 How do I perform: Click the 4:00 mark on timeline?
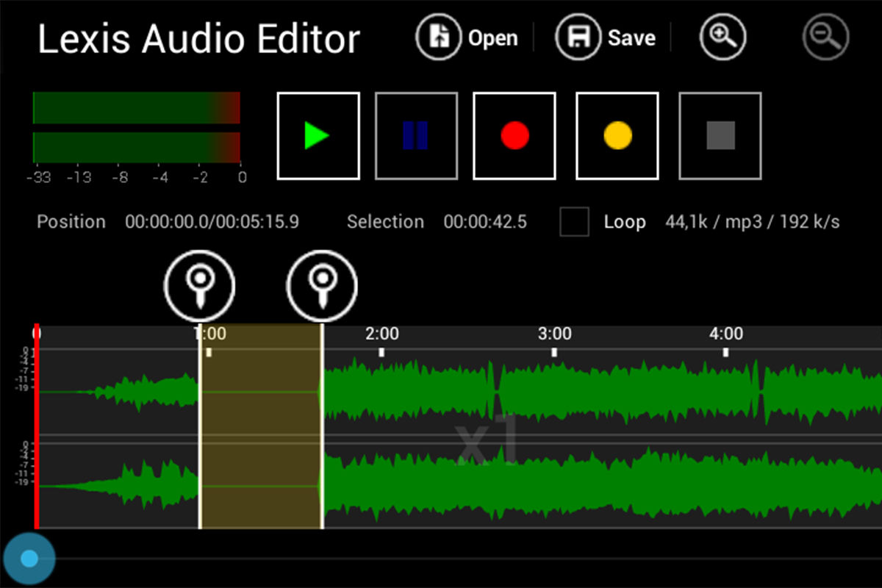tap(726, 334)
